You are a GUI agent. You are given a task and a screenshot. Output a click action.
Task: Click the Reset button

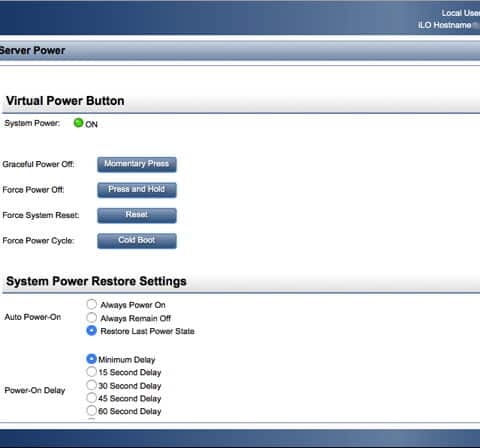click(x=137, y=215)
